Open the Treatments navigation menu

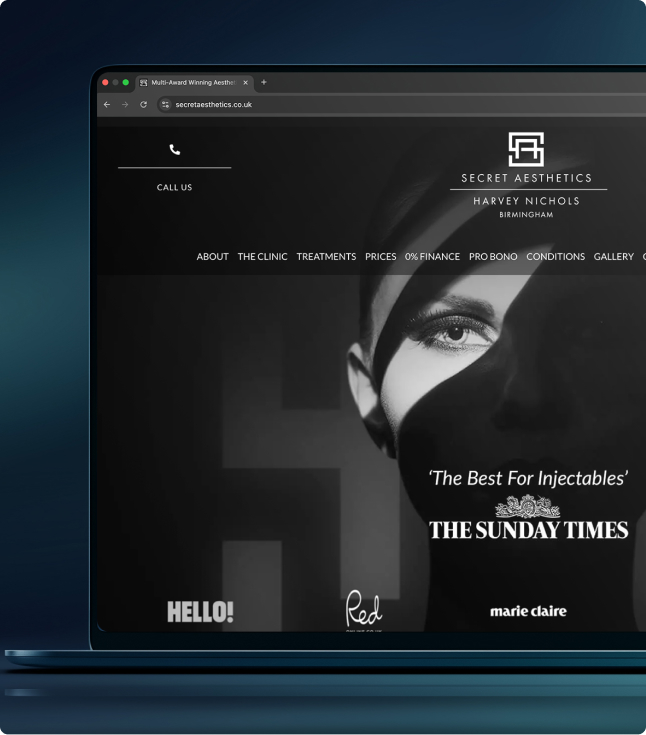click(x=326, y=257)
